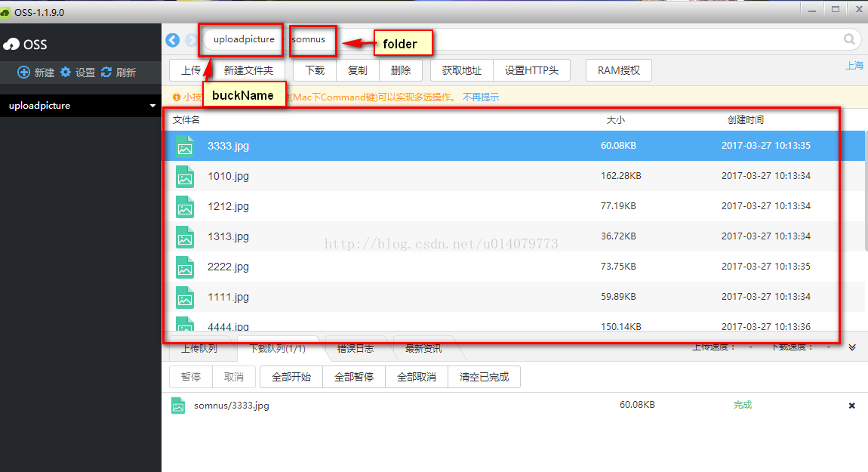Click 设置HTTP头 button
Viewport: 868px width, 472px height.
pos(531,70)
